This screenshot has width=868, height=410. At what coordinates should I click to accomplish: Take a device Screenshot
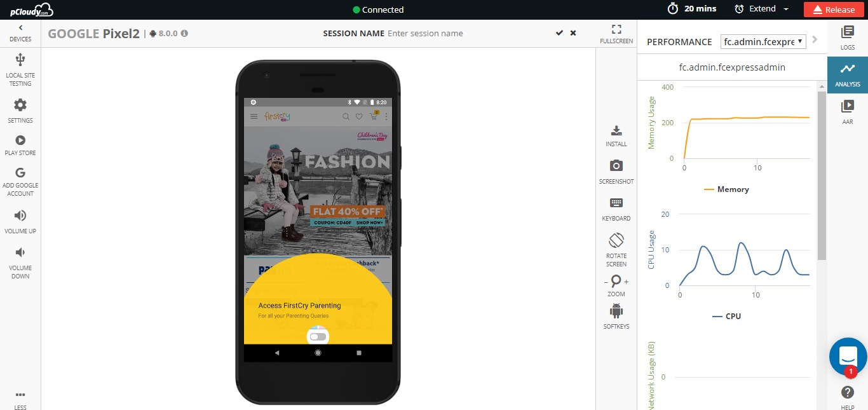[x=616, y=172]
